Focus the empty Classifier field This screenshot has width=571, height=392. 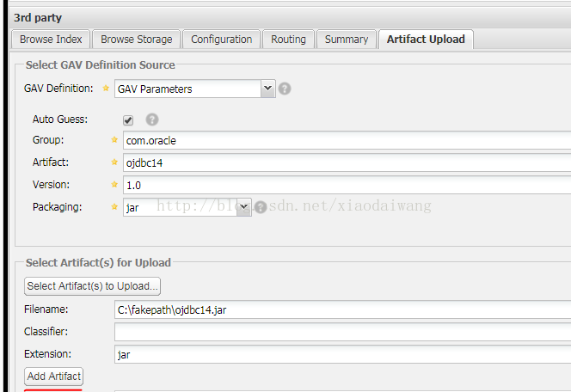(x=344, y=332)
